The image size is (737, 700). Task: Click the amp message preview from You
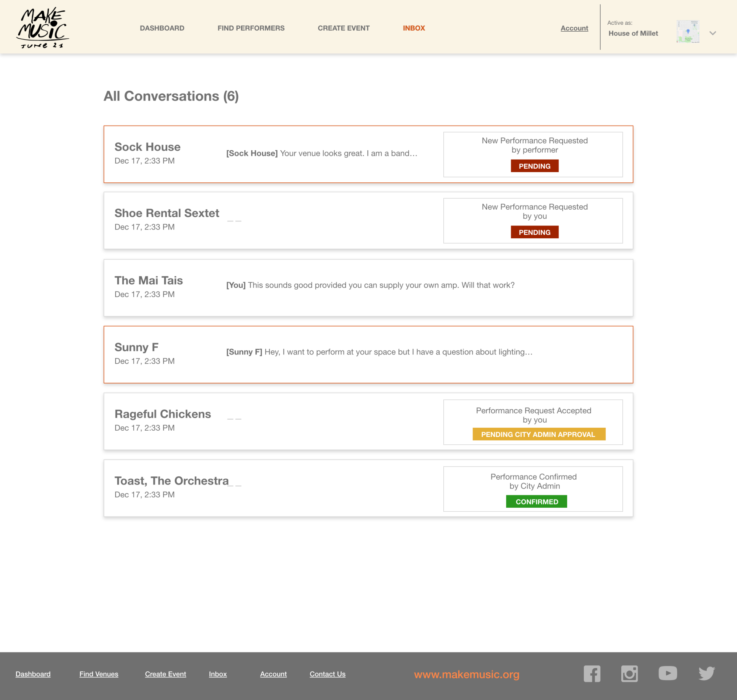[x=370, y=285]
